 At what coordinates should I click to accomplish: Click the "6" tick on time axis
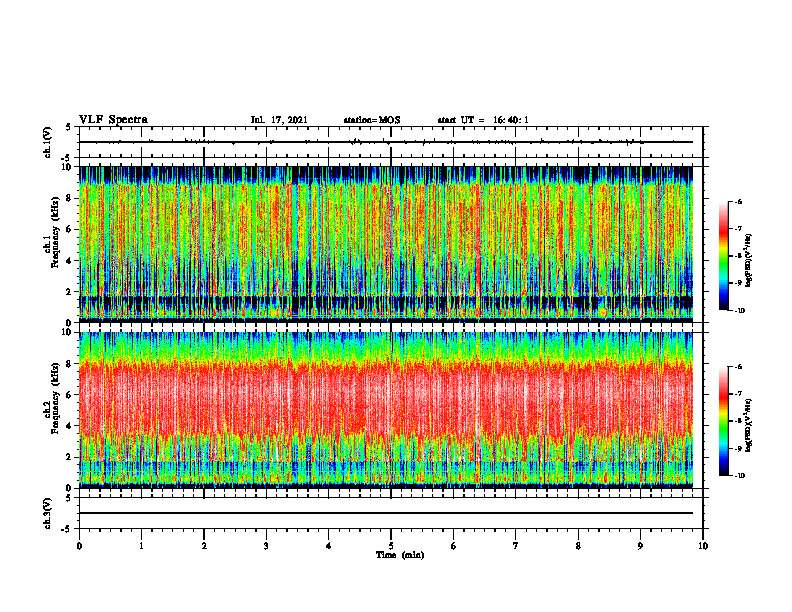[x=454, y=546]
